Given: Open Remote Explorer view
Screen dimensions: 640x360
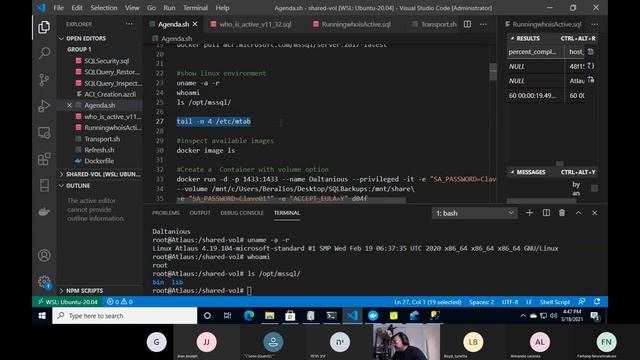Looking at the screenshot, I should tap(44, 133).
